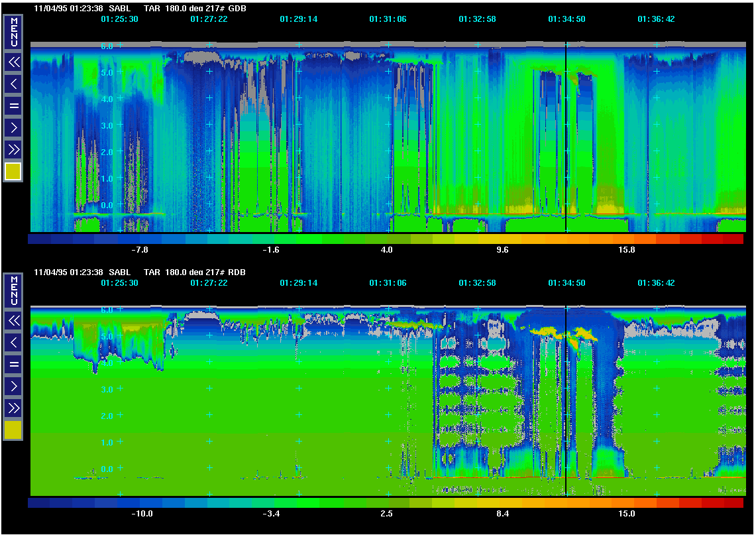
Task: Open the MENU button in the top GDB panel
Action: pyautogui.click(x=13, y=32)
